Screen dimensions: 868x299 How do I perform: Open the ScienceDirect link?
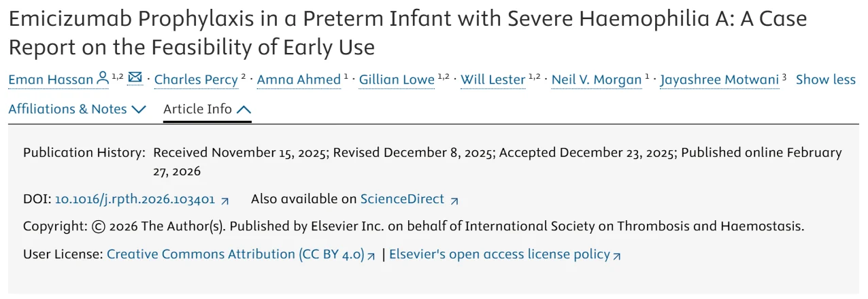pos(402,200)
